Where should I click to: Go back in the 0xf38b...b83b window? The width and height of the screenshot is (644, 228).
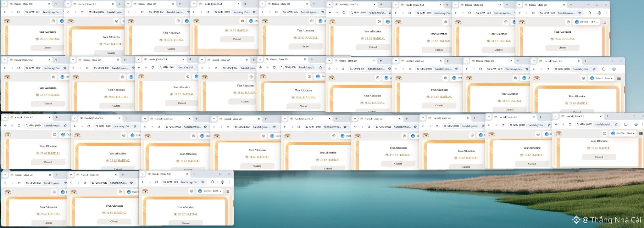tap(143, 182)
